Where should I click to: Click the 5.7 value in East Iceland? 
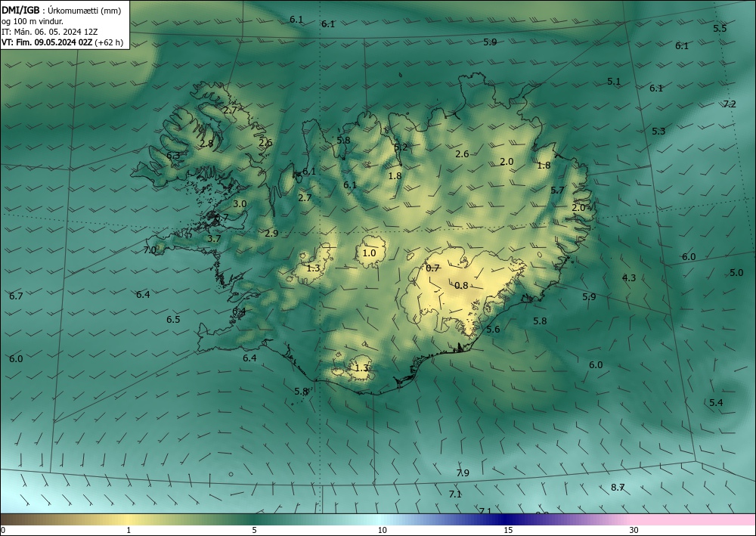[x=557, y=190]
